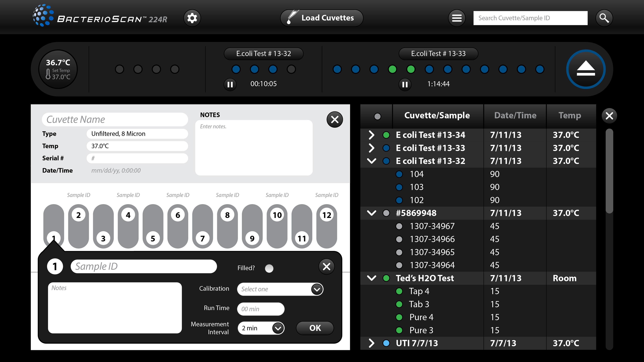The width and height of the screenshot is (644, 362).
Task: Expand the UTI 7/7/13 row
Action: pos(371,343)
